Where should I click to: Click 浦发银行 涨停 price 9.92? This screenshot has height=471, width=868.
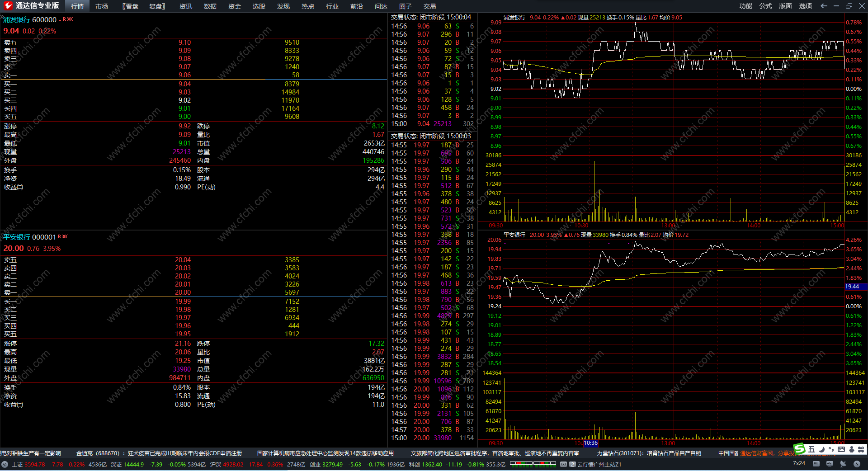(184, 126)
